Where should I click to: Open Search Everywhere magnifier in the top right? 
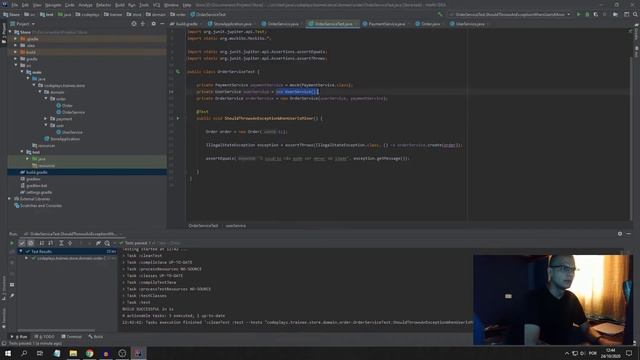(x=635, y=14)
